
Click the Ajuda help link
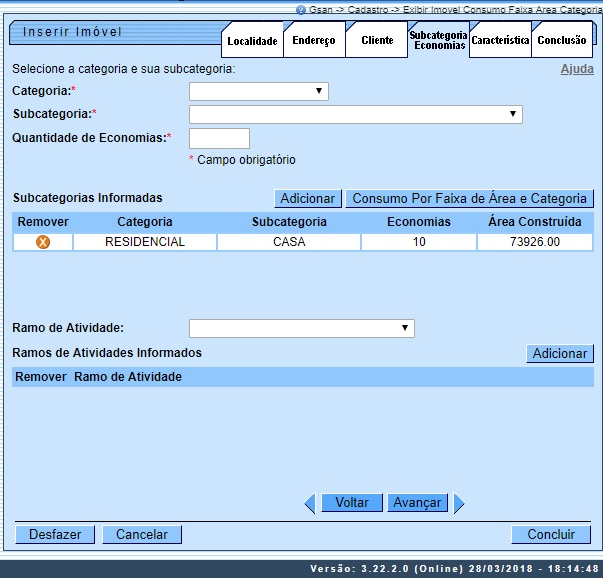(576, 70)
